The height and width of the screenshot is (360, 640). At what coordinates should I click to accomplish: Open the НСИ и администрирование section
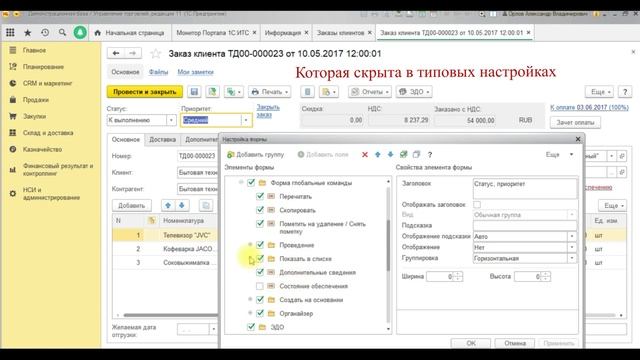(x=51, y=193)
